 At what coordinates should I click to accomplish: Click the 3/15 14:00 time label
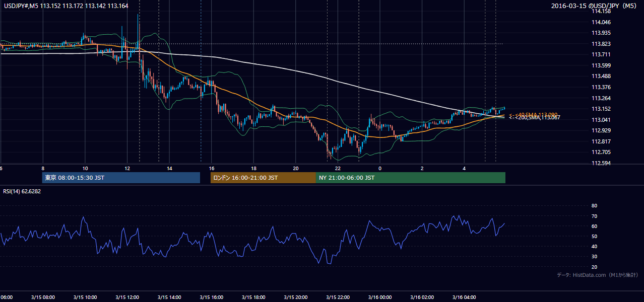[169, 297]
